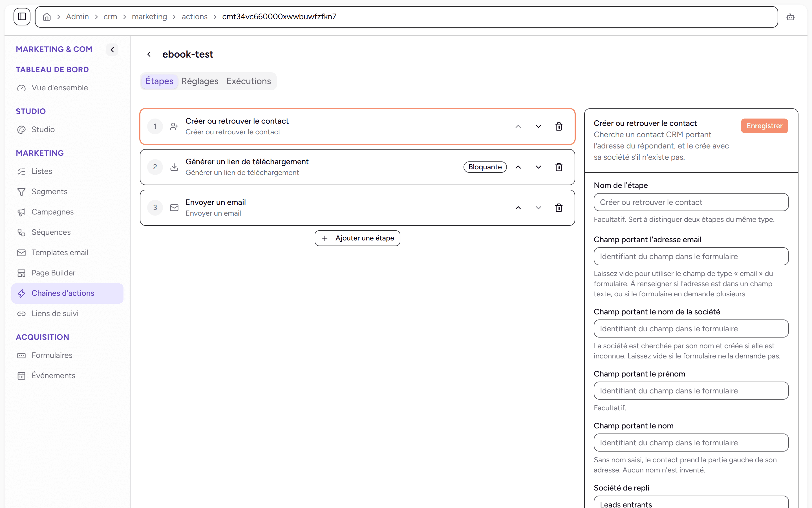Move Créer ou retrouver le contact down
The width and height of the screenshot is (812, 508).
click(x=539, y=126)
